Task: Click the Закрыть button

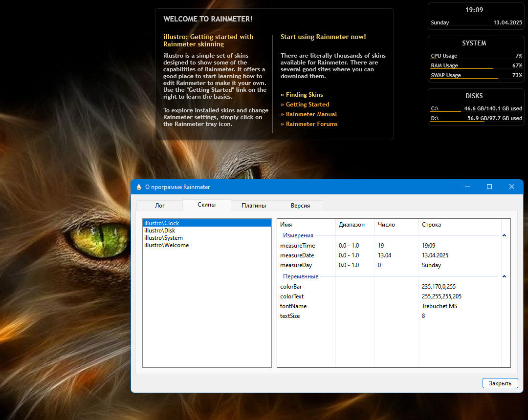Action: pos(500,383)
